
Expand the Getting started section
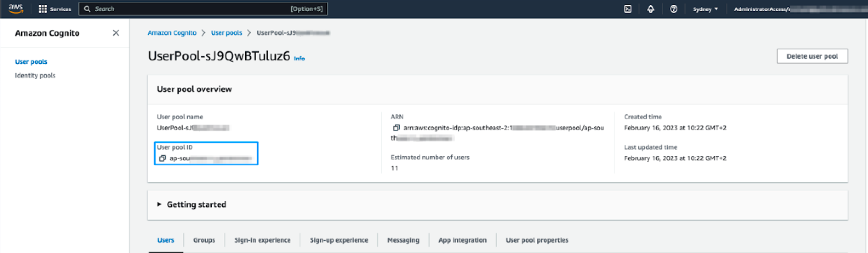[160, 204]
